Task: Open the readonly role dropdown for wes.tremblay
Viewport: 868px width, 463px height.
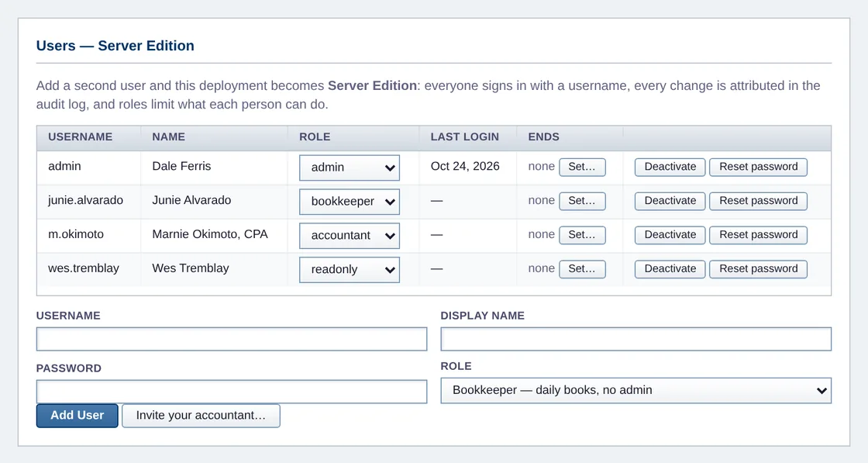Action: point(350,270)
